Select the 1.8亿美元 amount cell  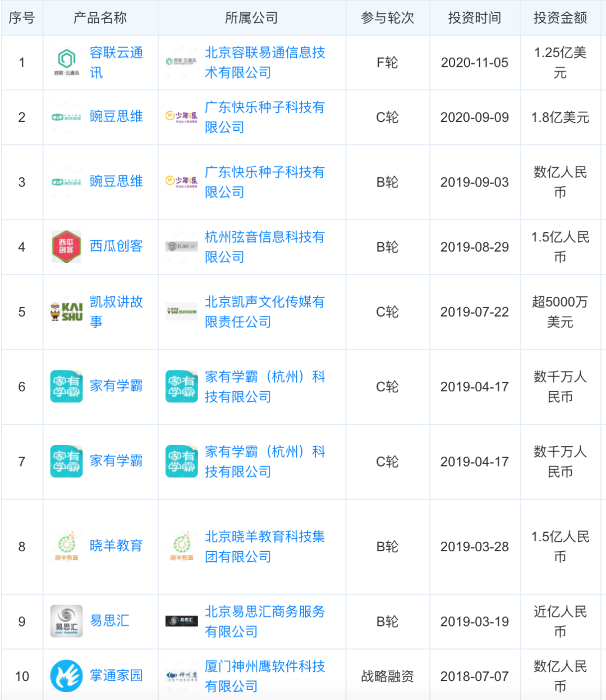click(x=561, y=117)
